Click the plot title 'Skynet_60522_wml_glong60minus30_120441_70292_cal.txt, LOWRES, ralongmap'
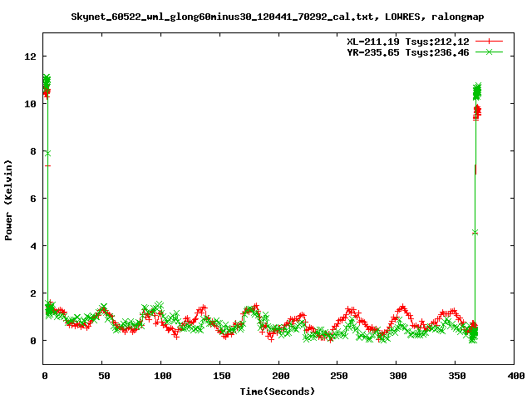Viewport: 532px width, 399px height. point(277,17)
